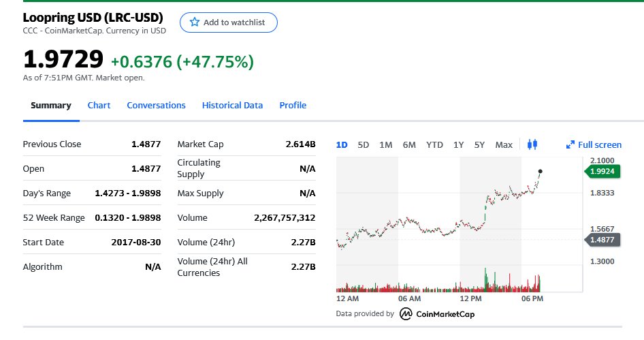Select the 5Y chart range
The height and width of the screenshot is (340, 644).
[x=479, y=144]
